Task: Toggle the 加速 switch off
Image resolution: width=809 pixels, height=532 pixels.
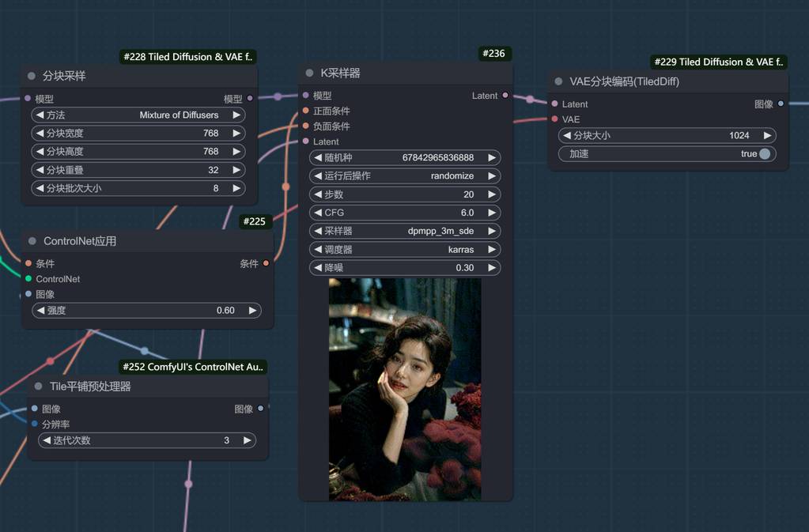Action: (764, 154)
